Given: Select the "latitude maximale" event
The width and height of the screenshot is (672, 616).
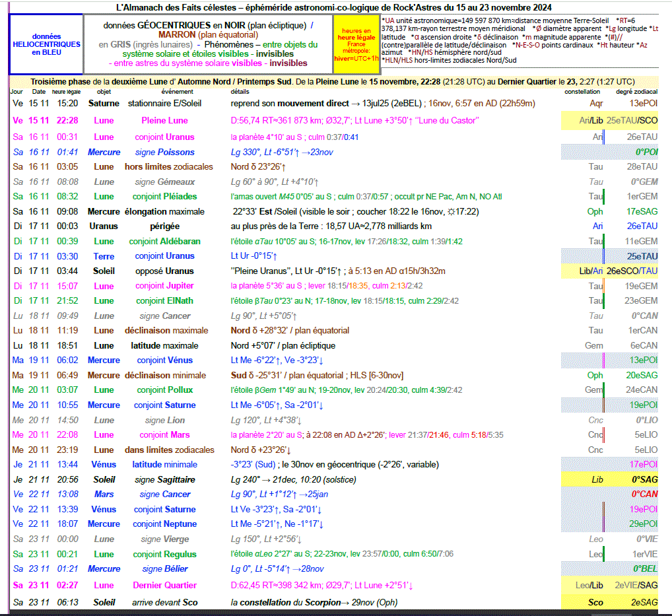Looking at the screenshot, I should pyautogui.click(x=164, y=345).
